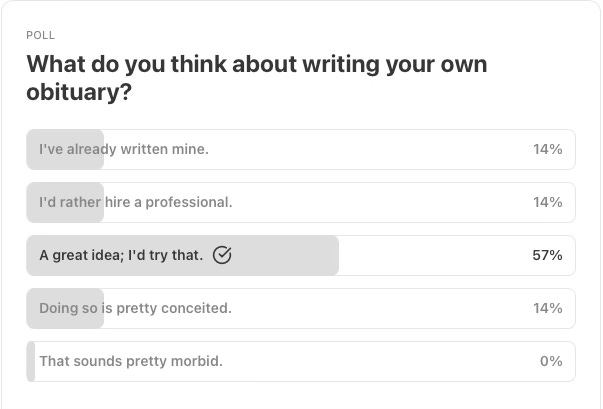Click the 14% beside 'pretty conceited'
Screen dimensions: 603x409
[x=548, y=308]
